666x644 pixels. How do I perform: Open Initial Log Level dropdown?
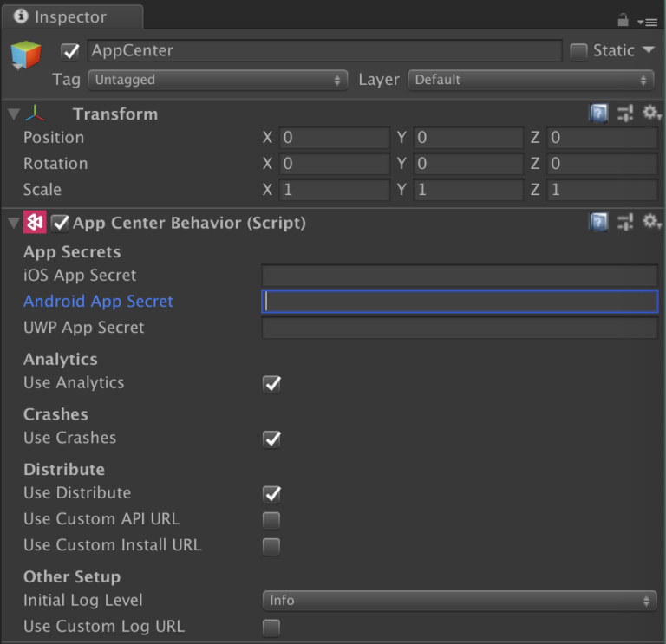tap(460, 601)
